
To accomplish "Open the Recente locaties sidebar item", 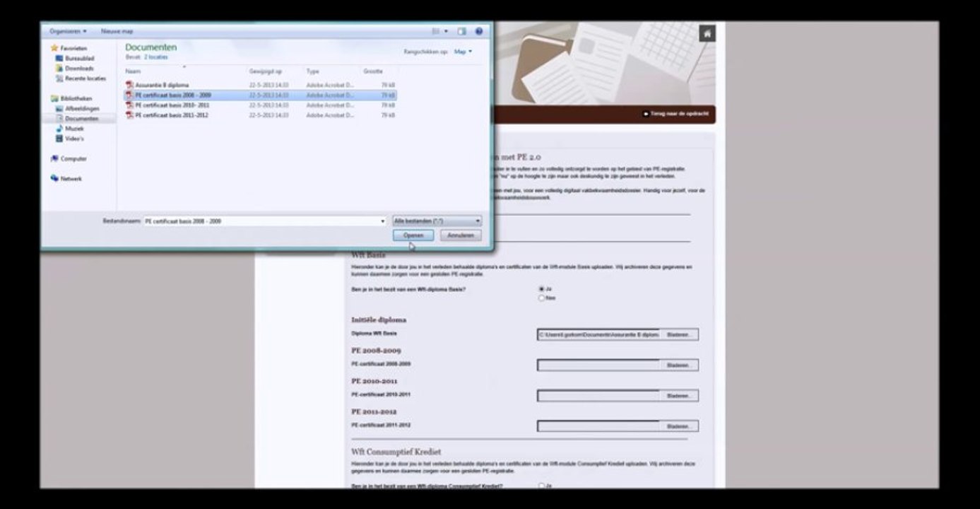I will [x=81, y=78].
